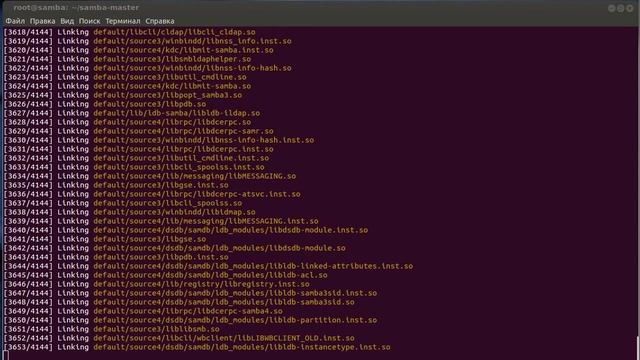This screenshot has width=640, height=360.
Task: Click line [3621/4144] libsmbldaphelper.so
Action: click(127, 59)
